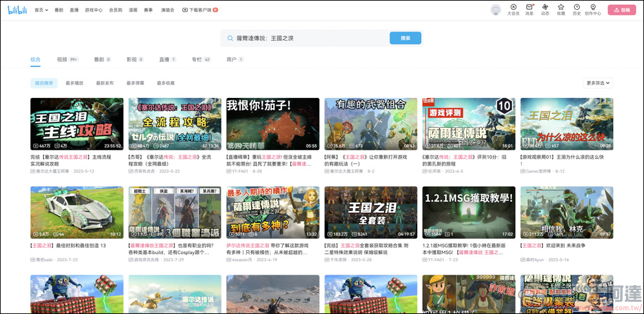Open the white sports car video thumbnail
644x314 pixels.
pos(77,213)
